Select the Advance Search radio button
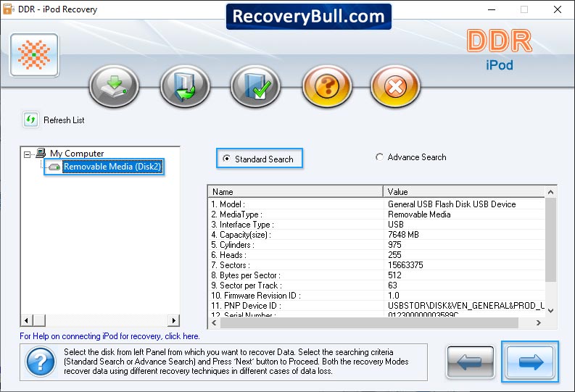The height and width of the screenshot is (392, 575). pos(379,157)
